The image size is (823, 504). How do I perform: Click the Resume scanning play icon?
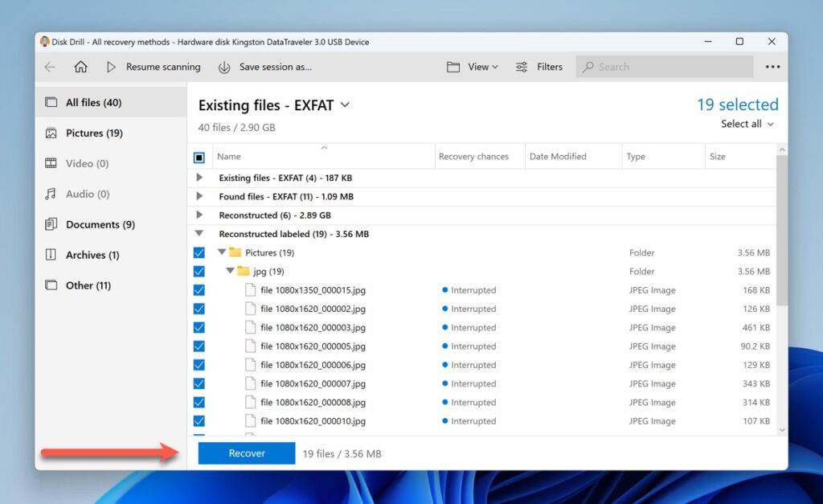(x=111, y=68)
